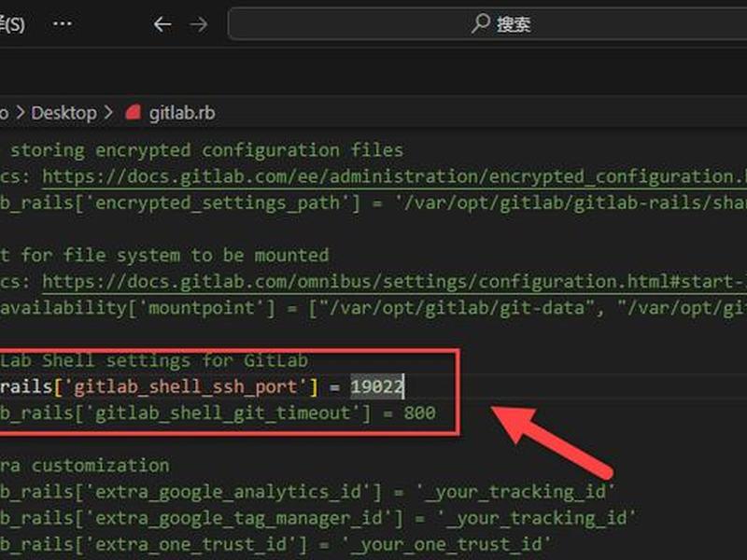The width and height of the screenshot is (747, 560).
Task: Click the magnifier search icon
Action: 481,23
